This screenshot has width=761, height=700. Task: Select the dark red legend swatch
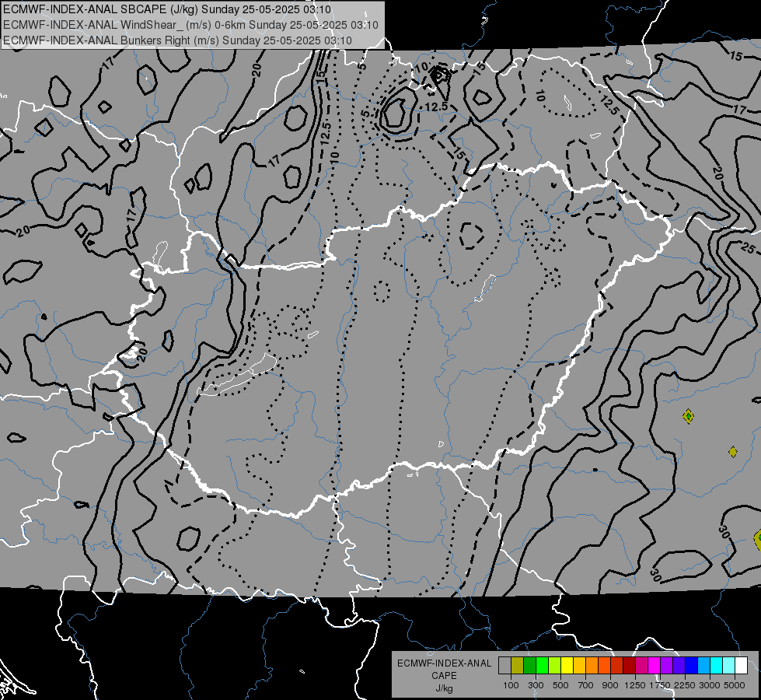click(630, 666)
